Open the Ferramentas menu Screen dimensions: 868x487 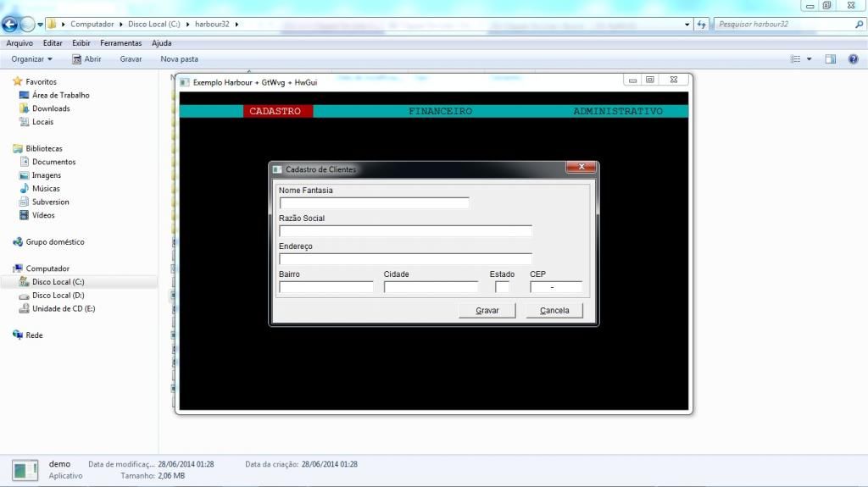click(120, 43)
